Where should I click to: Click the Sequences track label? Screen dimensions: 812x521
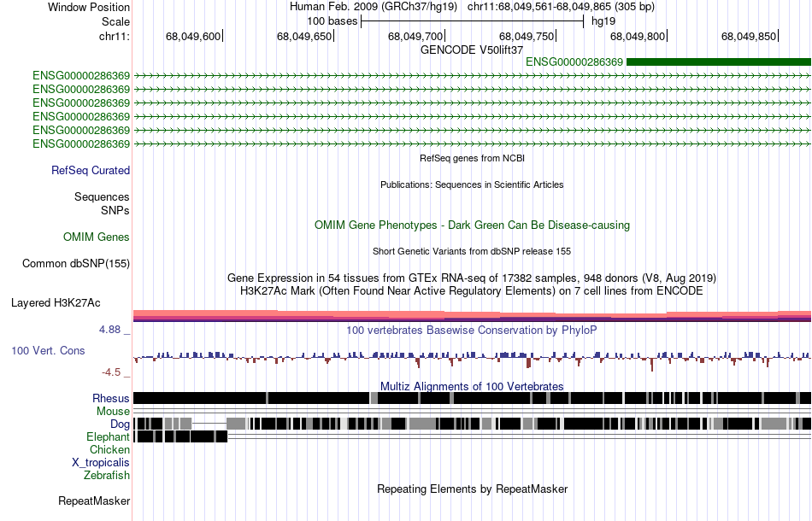(x=102, y=196)
